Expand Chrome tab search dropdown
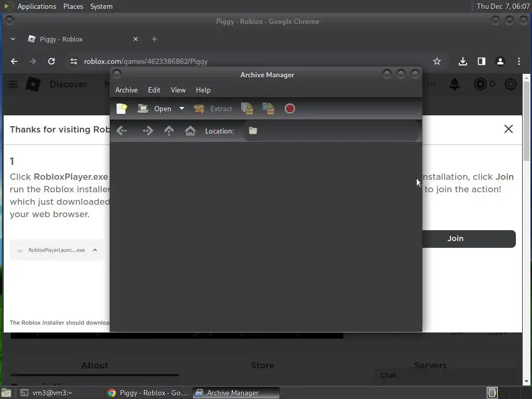This screenshot has width=532, height=399. click(13, 39)
